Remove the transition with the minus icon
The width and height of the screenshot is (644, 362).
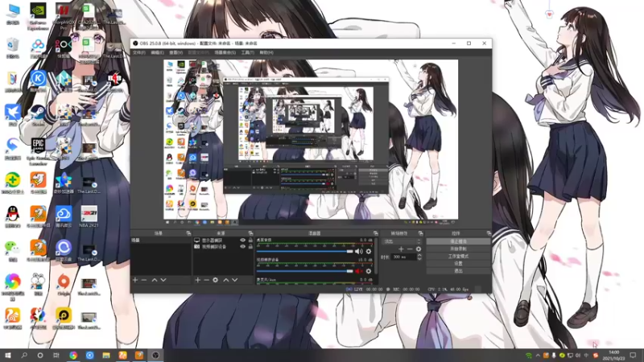coord(410,249)
